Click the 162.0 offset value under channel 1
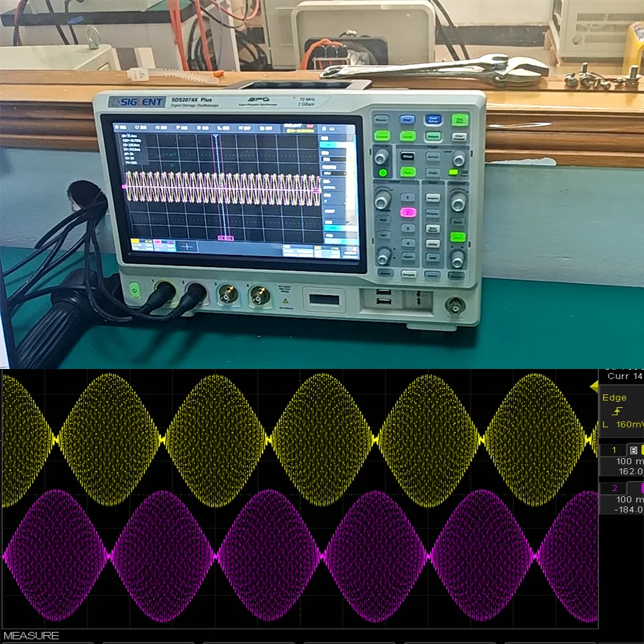Viewport: 644px width, 644px height. (x=631, y=472)
